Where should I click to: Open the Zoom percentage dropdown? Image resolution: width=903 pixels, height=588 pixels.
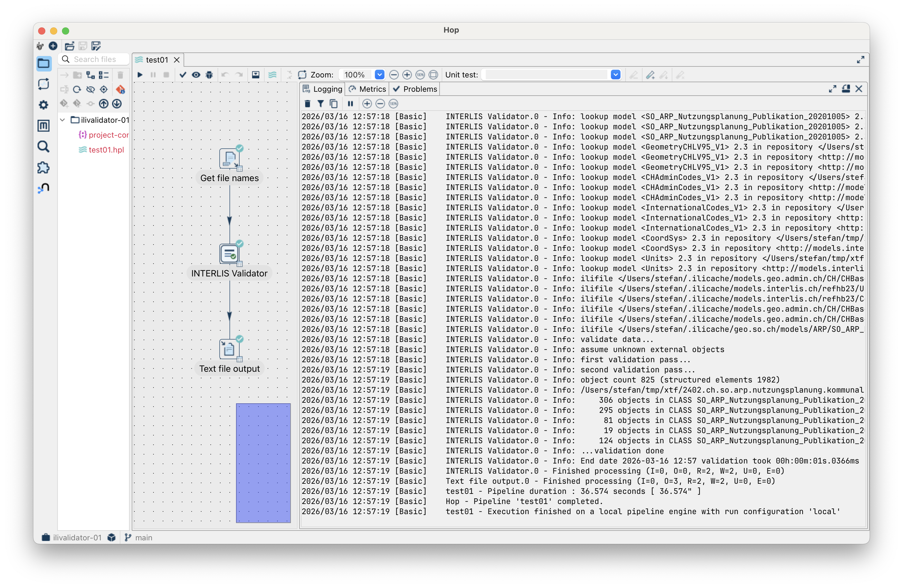(x=379, y=75)
